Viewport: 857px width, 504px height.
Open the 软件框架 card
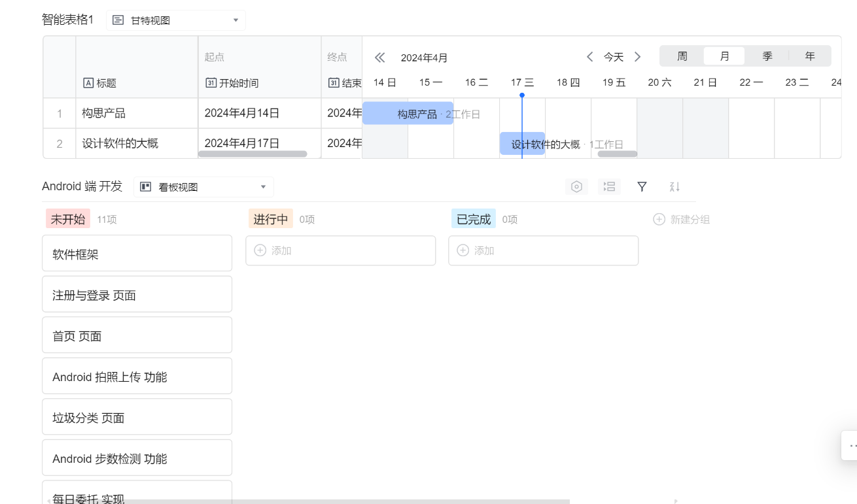tap(137, 253)
